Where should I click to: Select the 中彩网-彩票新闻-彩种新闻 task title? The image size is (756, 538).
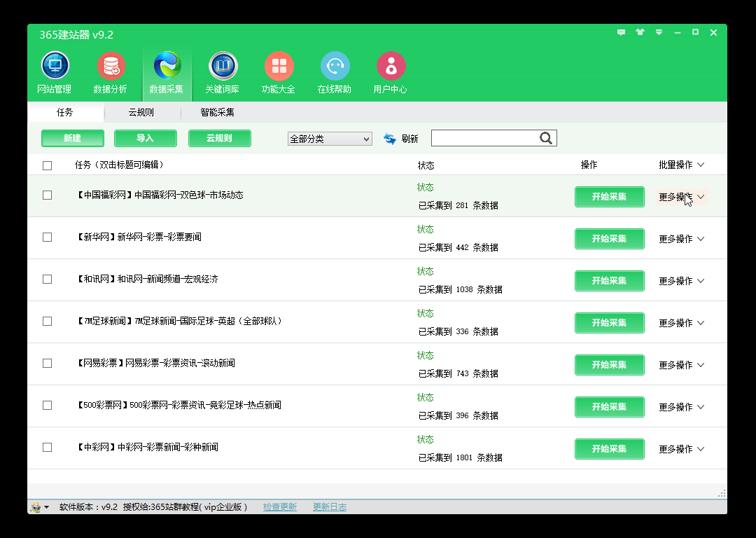pos(148,448)
